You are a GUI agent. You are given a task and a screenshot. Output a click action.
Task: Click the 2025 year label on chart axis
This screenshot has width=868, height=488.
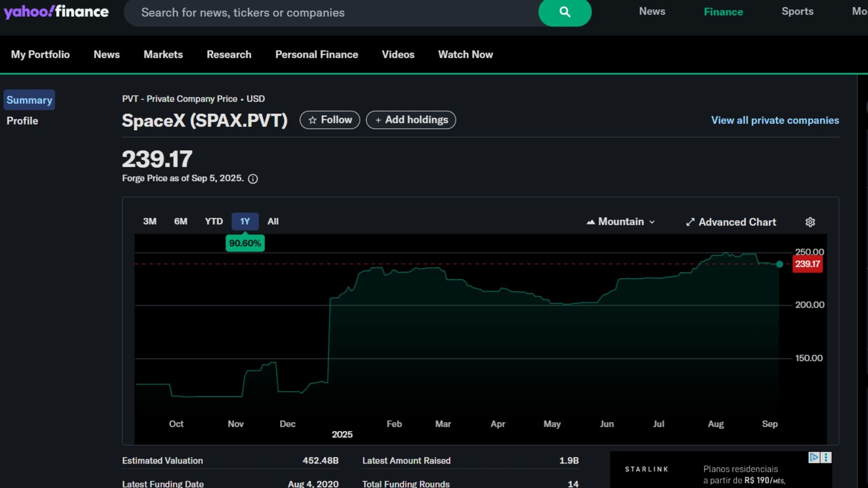[342, 434]
